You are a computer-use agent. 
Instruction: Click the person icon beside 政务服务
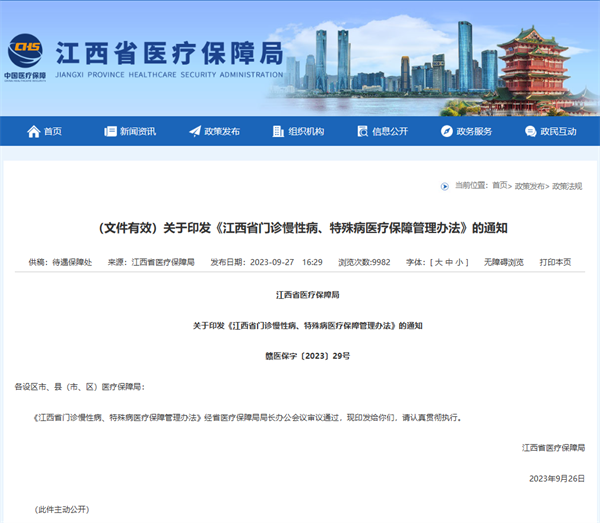pos(447,131)
